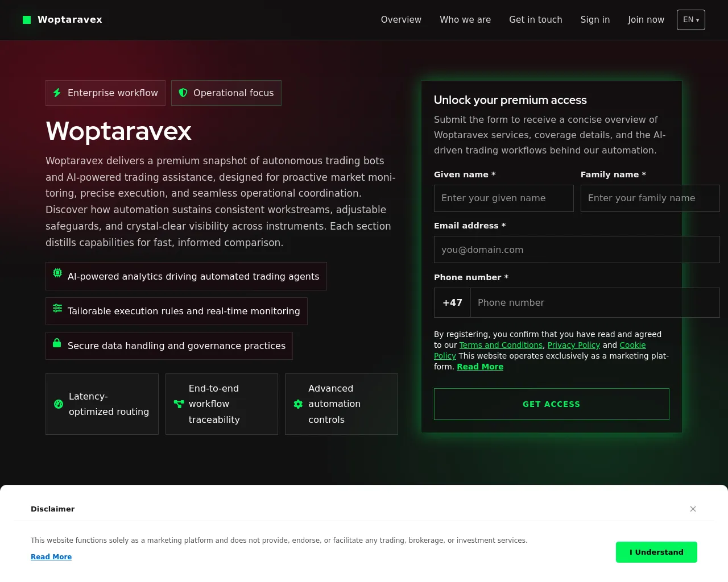Click the Tailorable execution rules and real-time monitoring text

click(184, 311)
